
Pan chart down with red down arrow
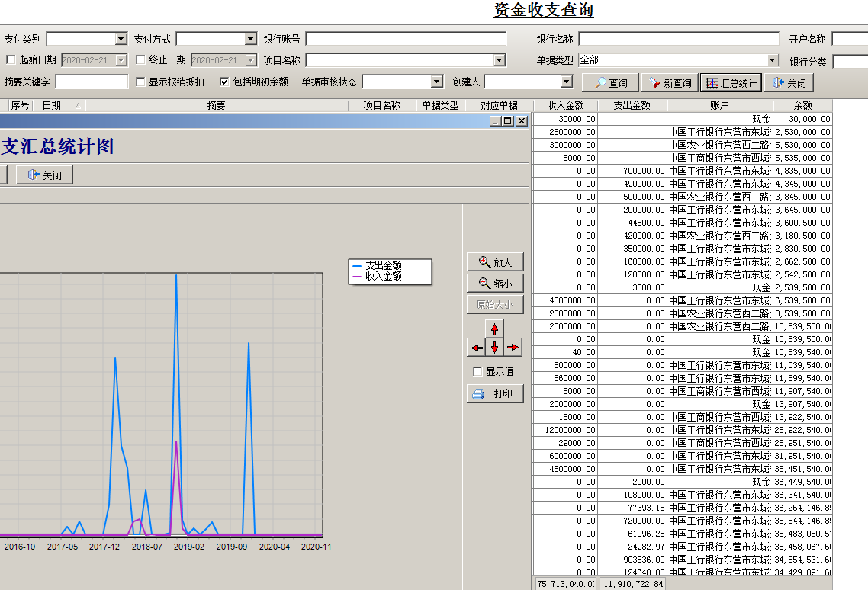tap(495, 348)
